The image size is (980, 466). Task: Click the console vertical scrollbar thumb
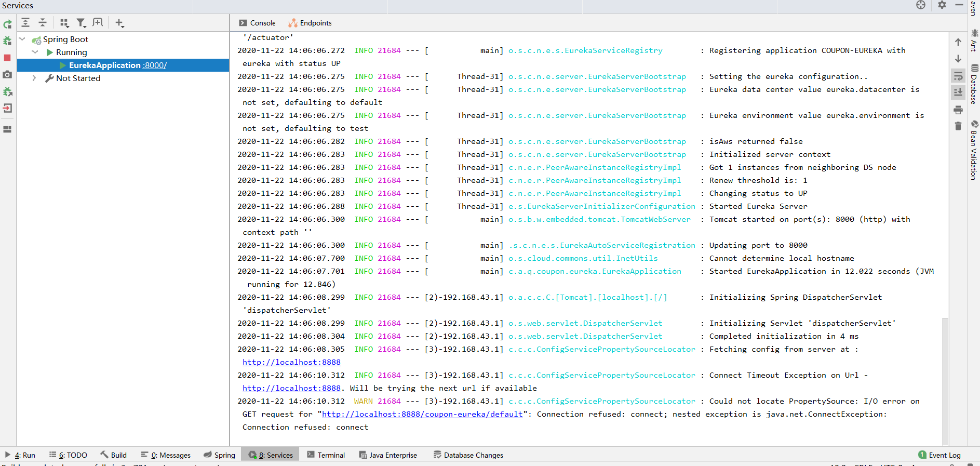click(x=945, y=382)
